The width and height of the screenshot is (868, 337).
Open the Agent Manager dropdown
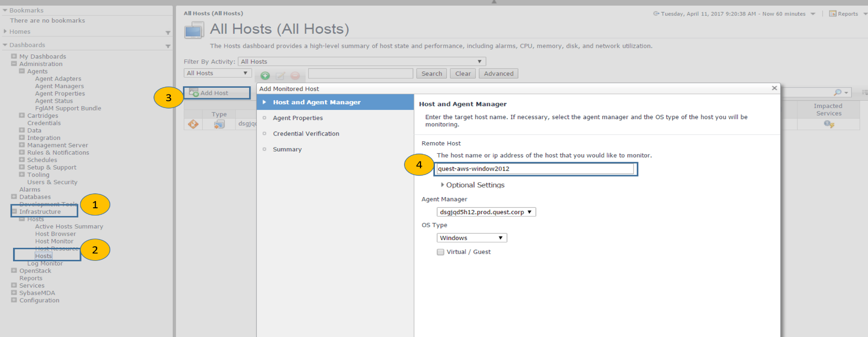click(x=486, y=212)
